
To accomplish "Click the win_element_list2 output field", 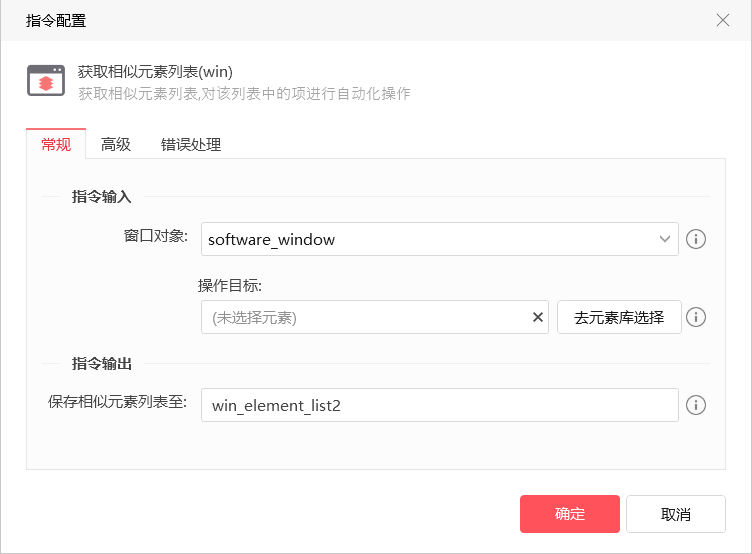I will [x=439, y=405].
